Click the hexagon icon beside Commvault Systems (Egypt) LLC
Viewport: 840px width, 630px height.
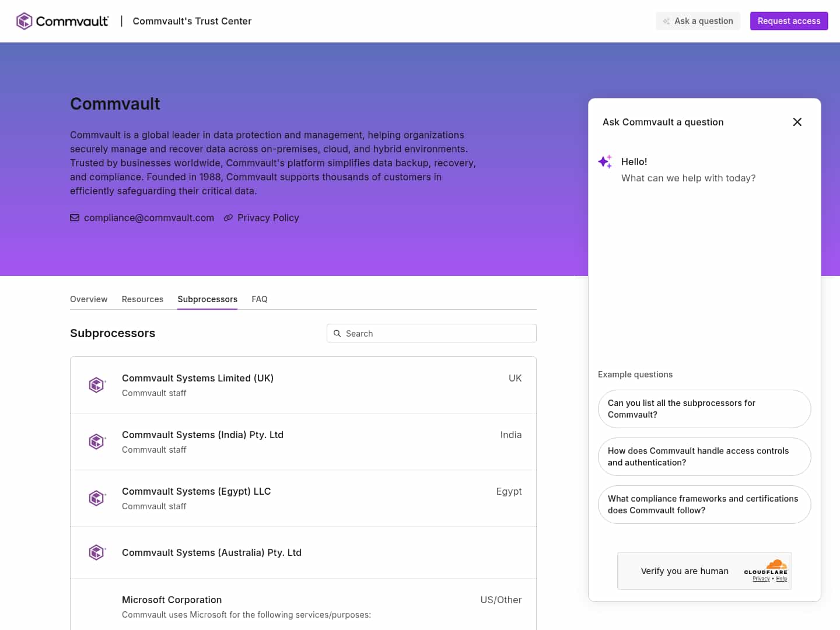point(97,498)
